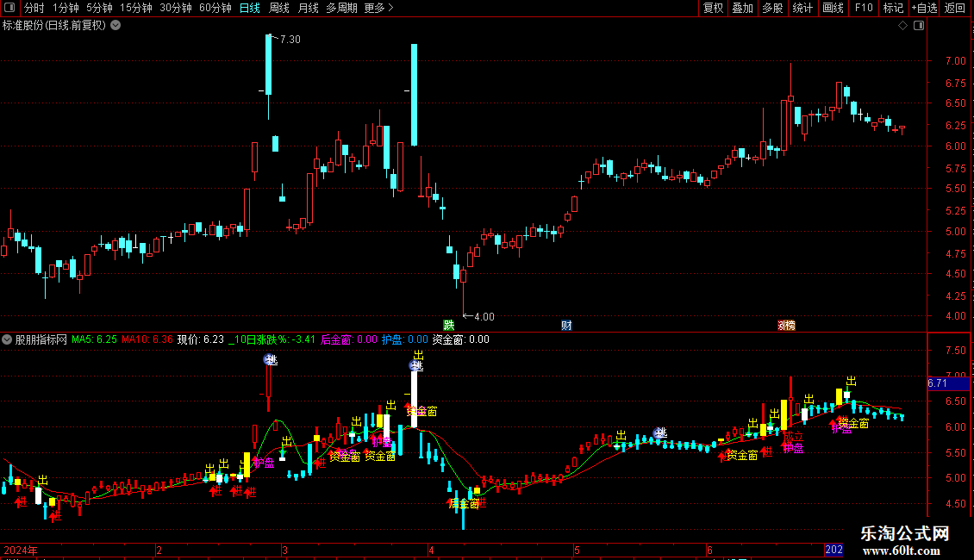
Task: Select the 15分钟 period tab
Action: point(136,8)
